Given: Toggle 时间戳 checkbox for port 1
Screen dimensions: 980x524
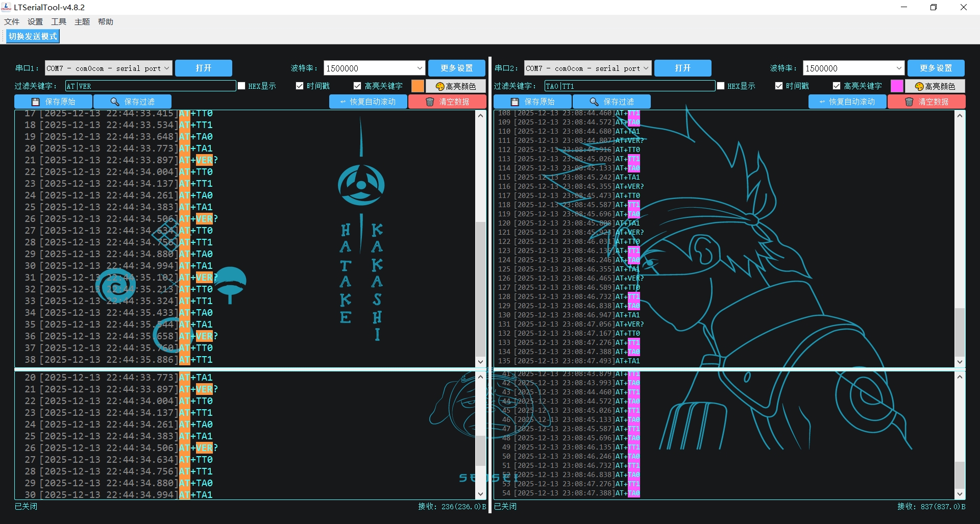Looking at the screenshot, I should (300, 86).
